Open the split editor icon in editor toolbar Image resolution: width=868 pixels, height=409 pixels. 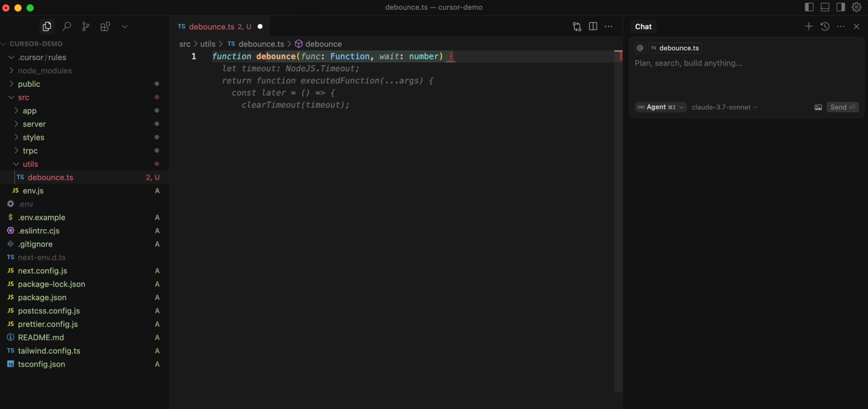coord(593,26)
